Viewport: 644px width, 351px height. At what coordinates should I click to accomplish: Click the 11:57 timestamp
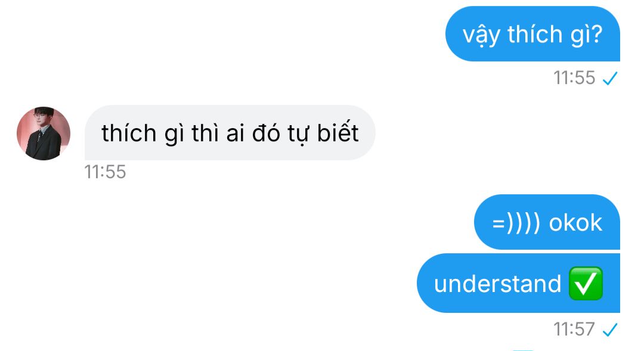(574, 329)
